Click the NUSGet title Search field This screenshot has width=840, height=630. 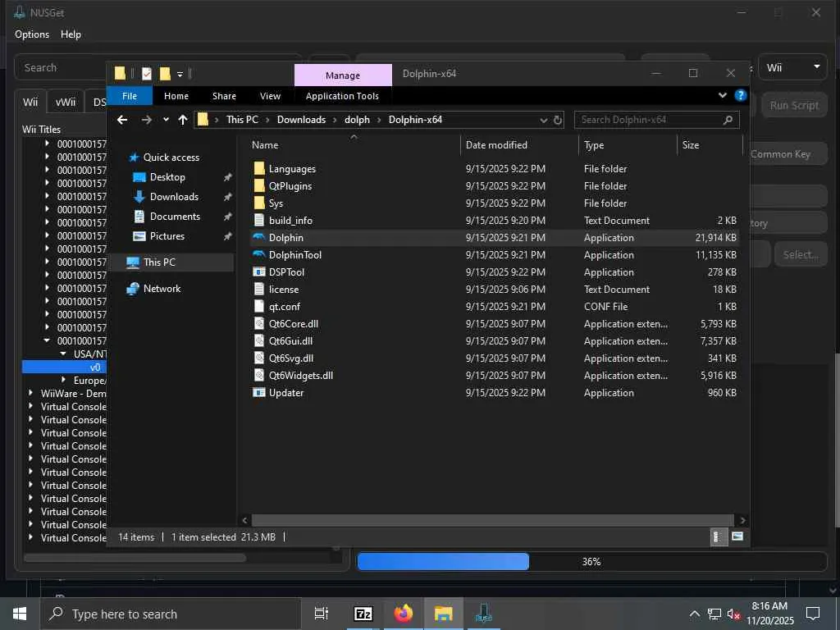62,67
